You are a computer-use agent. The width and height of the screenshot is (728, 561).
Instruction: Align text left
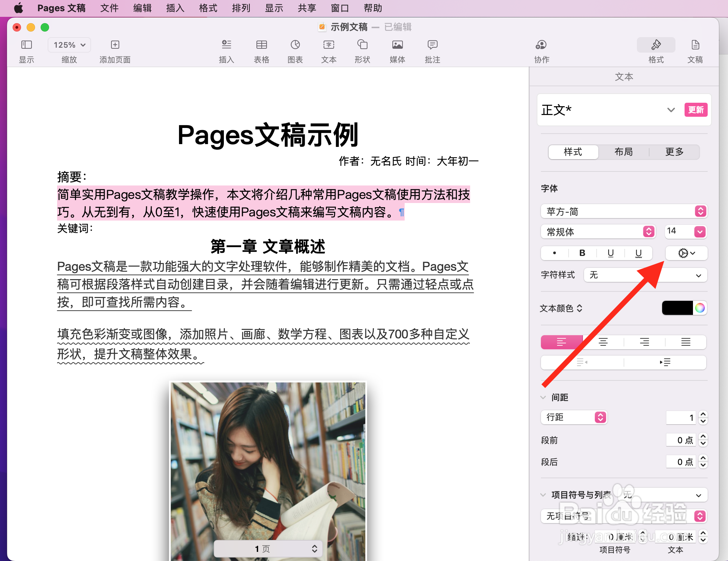(x=561, y=342)
